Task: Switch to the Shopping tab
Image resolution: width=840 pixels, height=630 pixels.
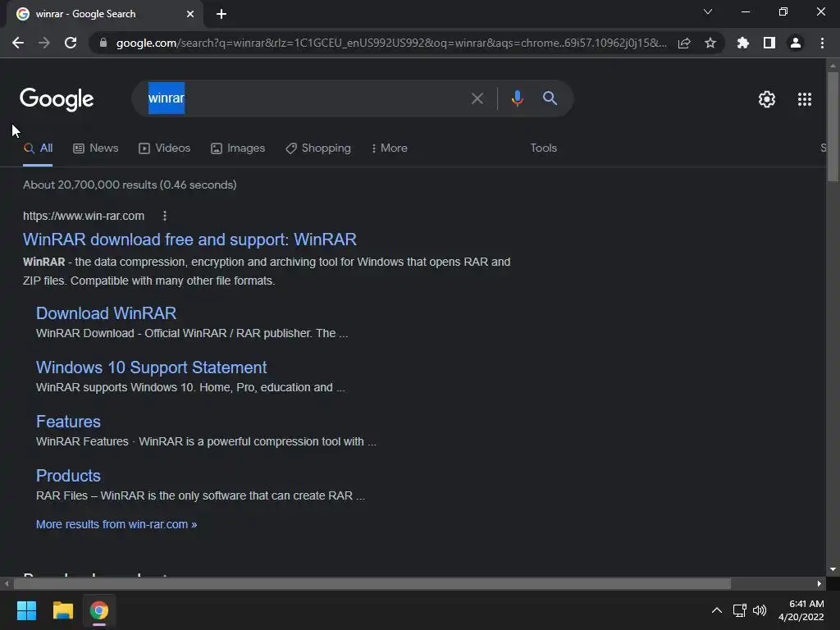Action: click(x=318, y=148)
